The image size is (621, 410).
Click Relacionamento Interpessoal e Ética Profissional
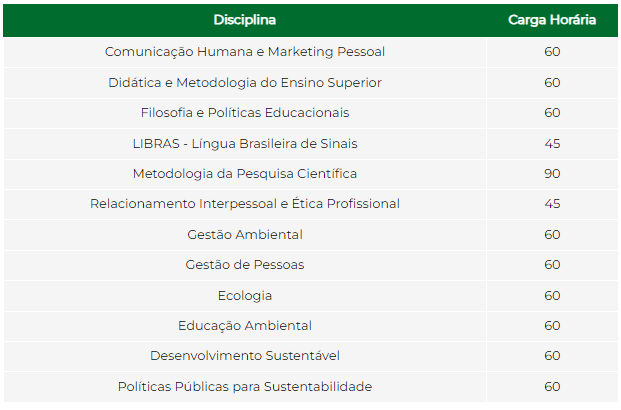coord(244,204)
